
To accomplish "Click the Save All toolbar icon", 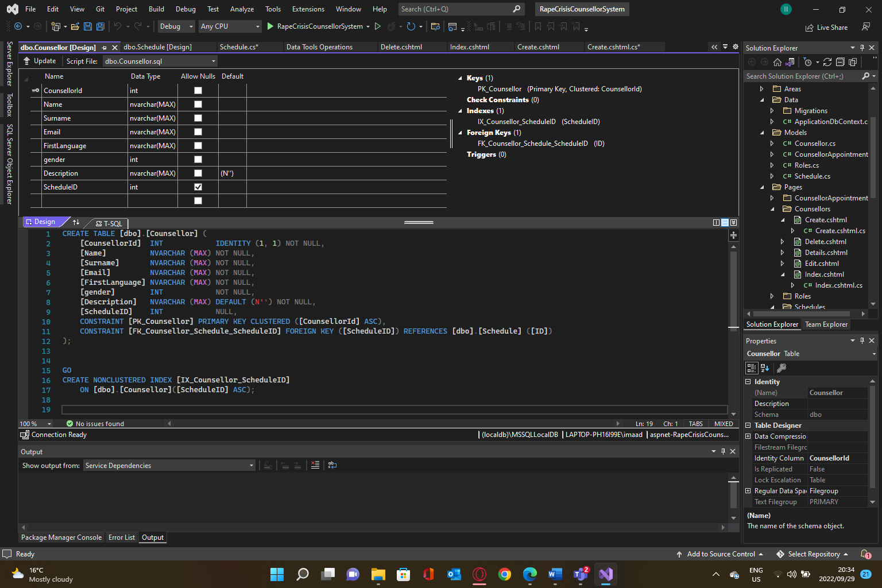I will pyautogui.click(x=100, y=26).
